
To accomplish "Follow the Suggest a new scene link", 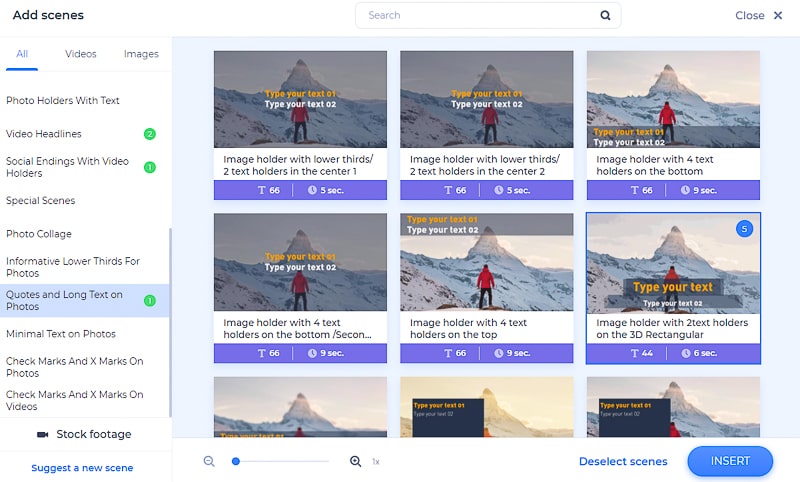I will coord(82,468).
